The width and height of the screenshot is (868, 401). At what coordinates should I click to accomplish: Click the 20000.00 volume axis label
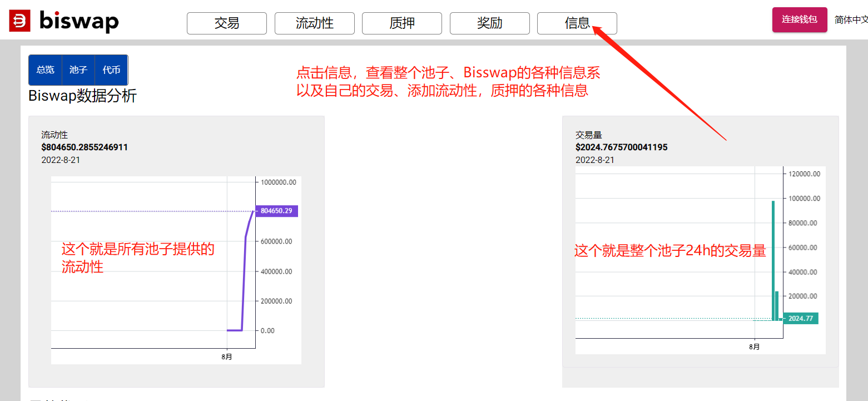(x=803, y=296)
